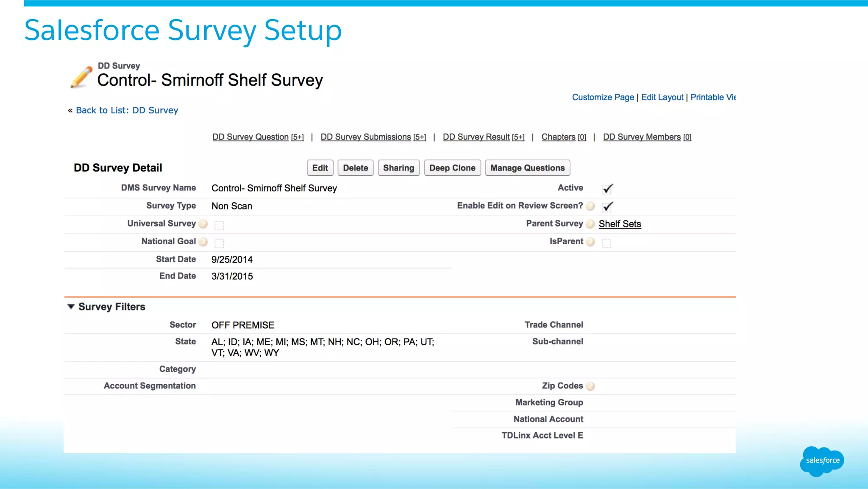This screenshot has height=489, width=868.
Task: Open DD Survey Result related list
Action: point(484,137)
